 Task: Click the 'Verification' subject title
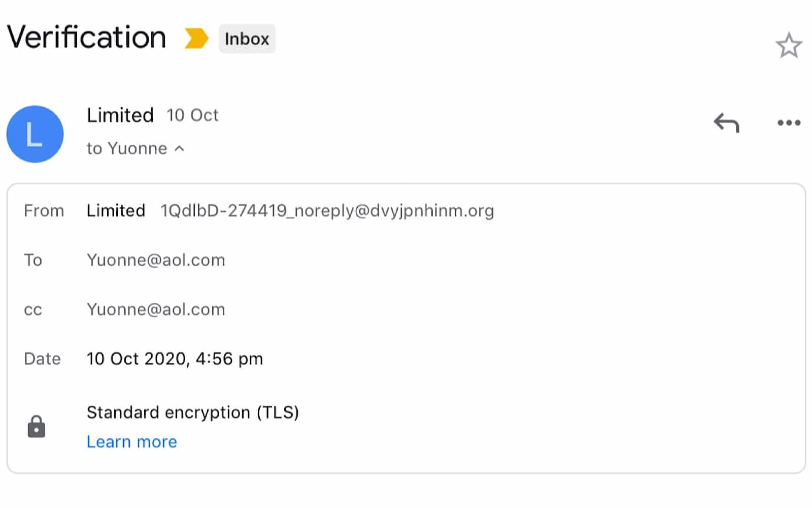pyautogui.click(x=87, y=38)
